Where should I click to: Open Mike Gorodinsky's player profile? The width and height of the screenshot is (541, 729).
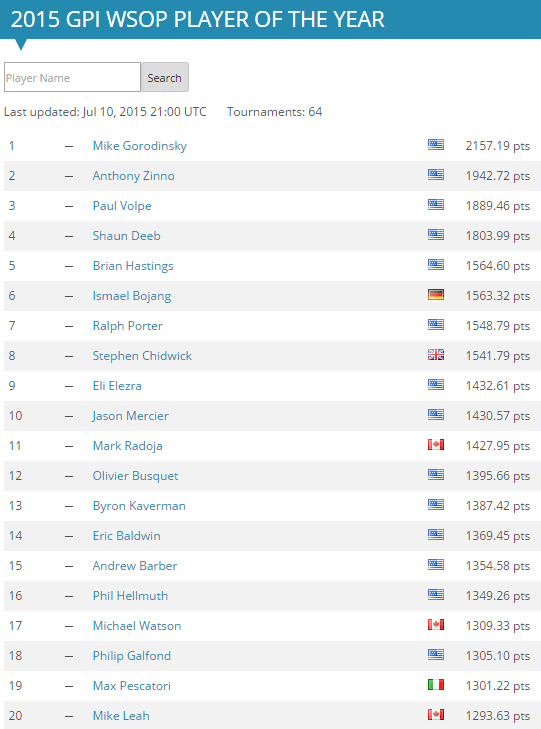coord(139,146)
